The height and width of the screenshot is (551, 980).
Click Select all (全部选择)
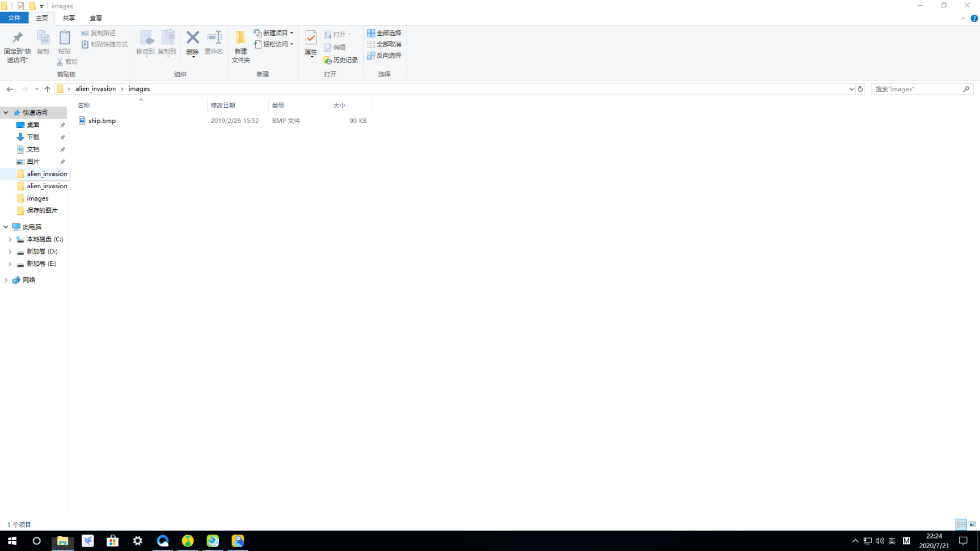coord(384,33)
